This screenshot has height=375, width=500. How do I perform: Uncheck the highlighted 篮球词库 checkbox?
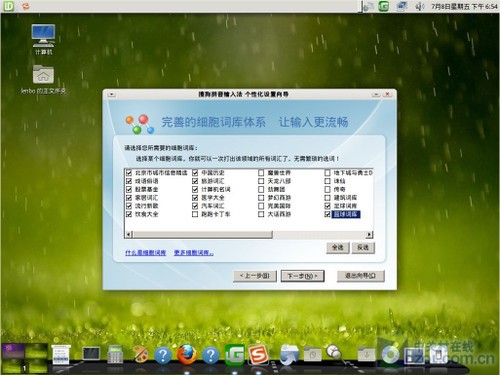[328, 214]
